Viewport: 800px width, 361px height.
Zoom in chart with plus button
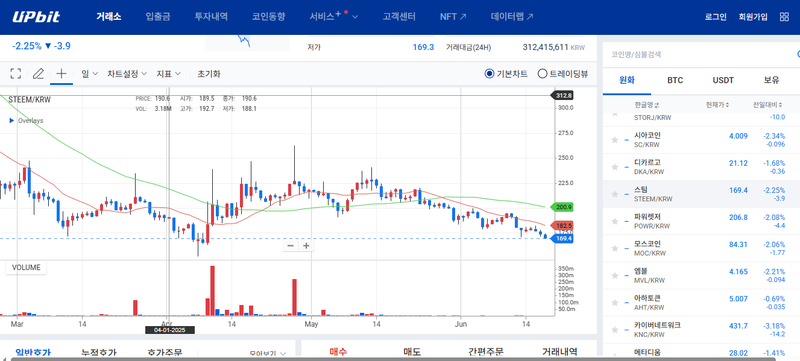click(306, 246)
